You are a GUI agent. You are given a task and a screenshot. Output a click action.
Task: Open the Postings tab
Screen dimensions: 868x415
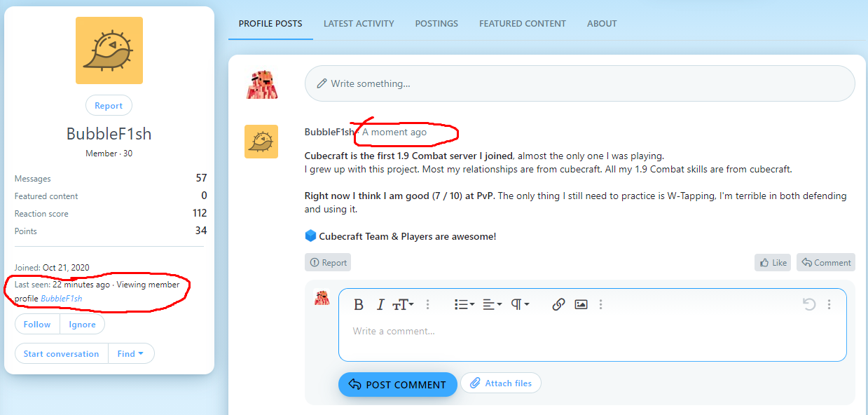coord(436,23)
